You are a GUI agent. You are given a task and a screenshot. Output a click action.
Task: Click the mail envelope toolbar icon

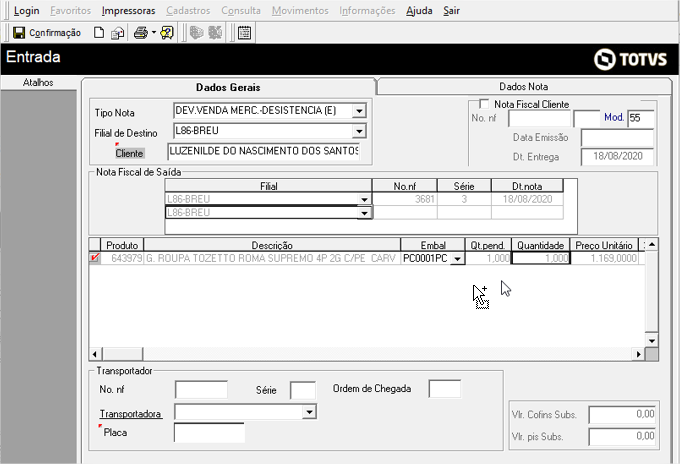click(117, 33)
